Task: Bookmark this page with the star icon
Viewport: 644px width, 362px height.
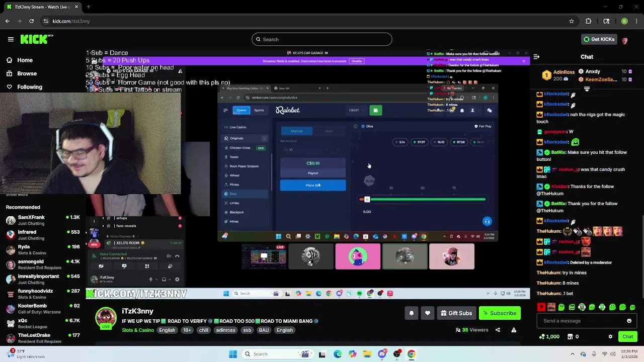Action: [572, 21]
